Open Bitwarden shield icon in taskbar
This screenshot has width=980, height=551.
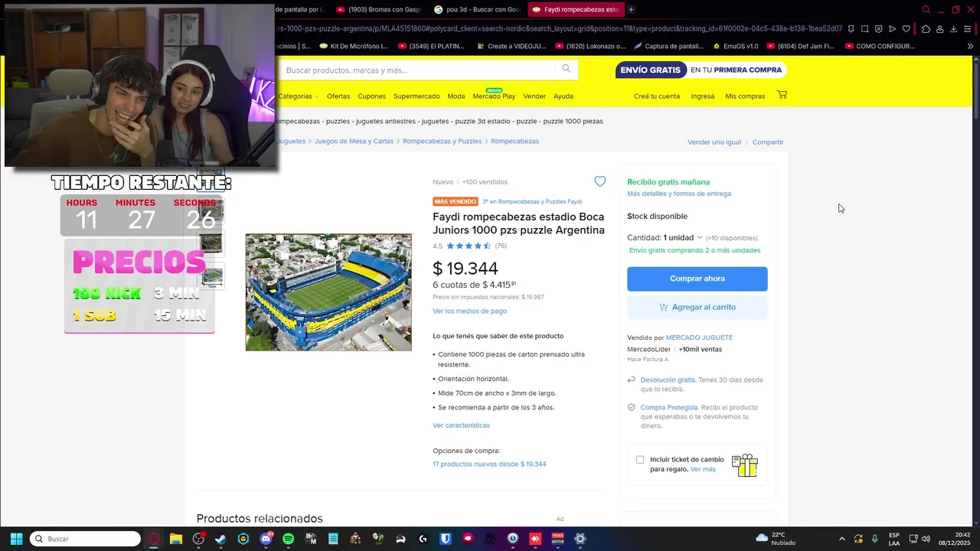(445, 539)
